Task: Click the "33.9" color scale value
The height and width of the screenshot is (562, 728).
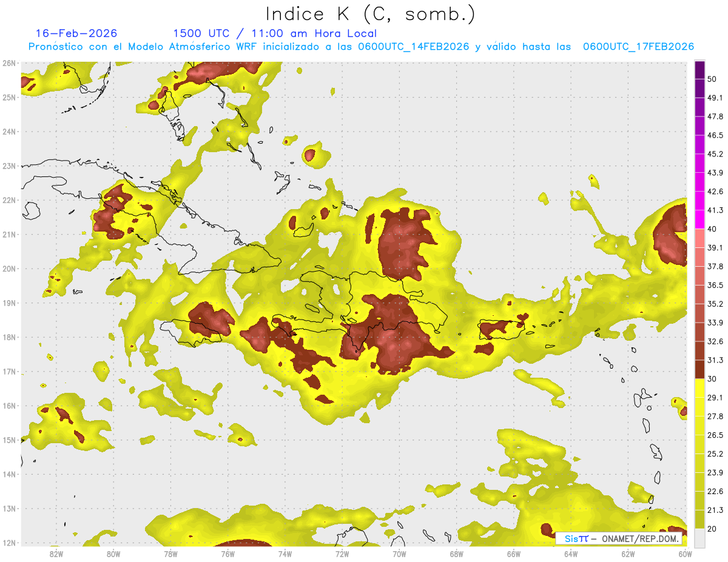Action: [715, 323]
